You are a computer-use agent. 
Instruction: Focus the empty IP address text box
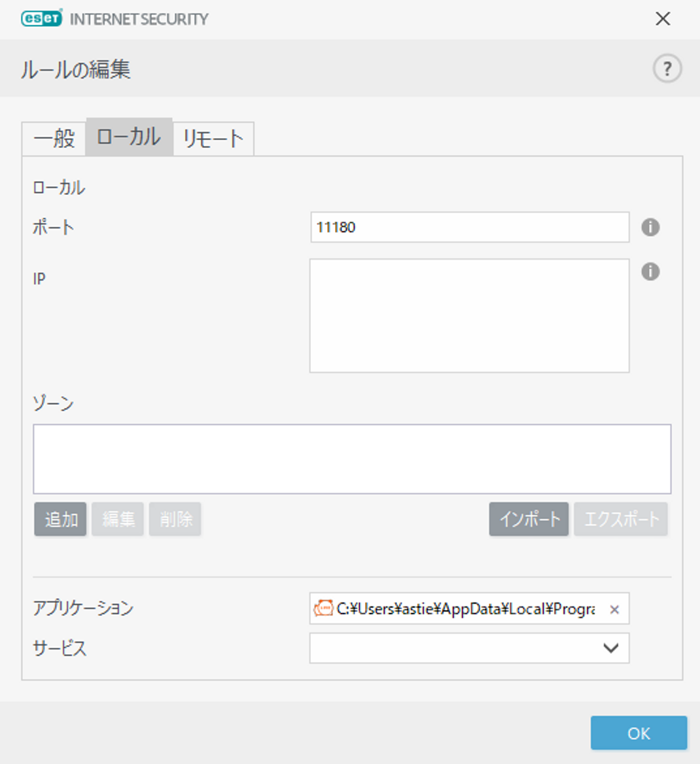point(469,315)
